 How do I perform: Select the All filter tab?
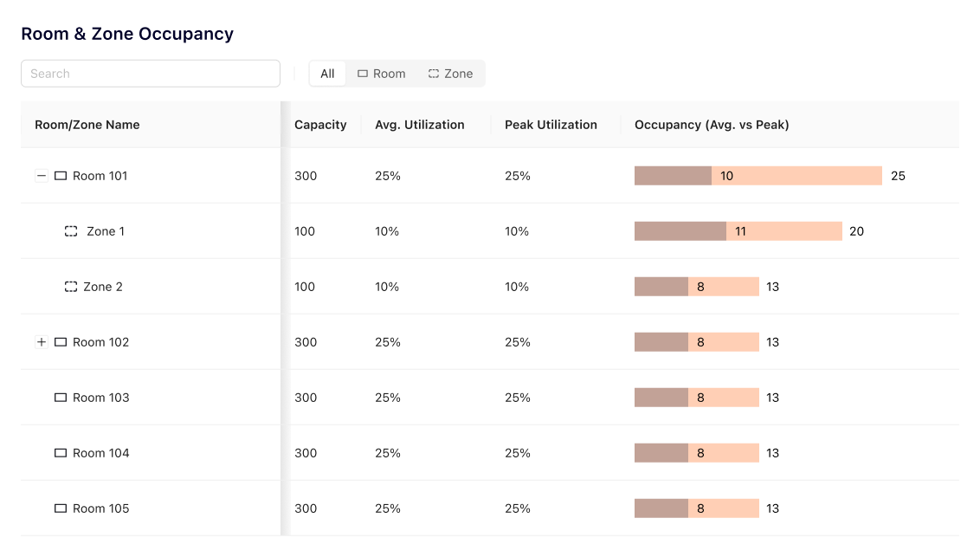327,74
